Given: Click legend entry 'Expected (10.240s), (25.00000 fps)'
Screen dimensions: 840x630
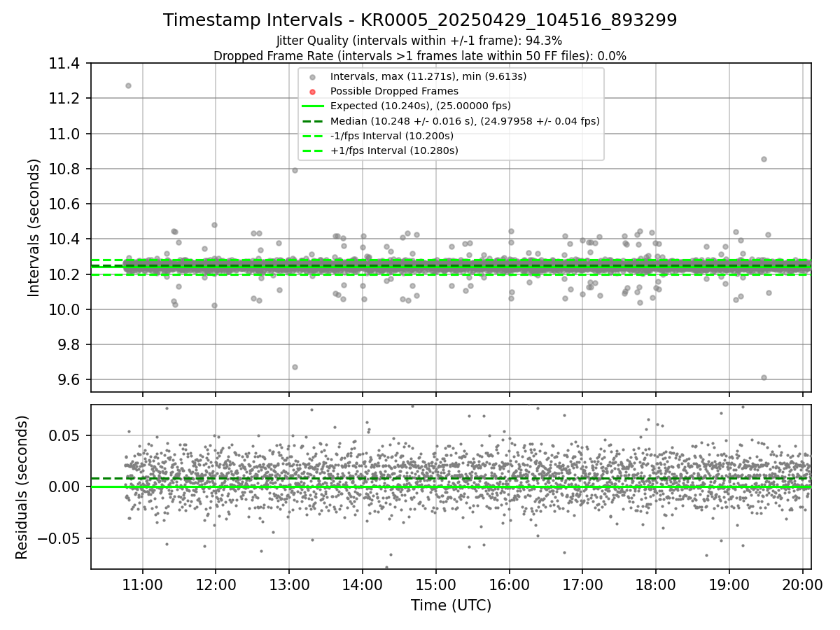Looking at the screenshot, I should point(421,106).
